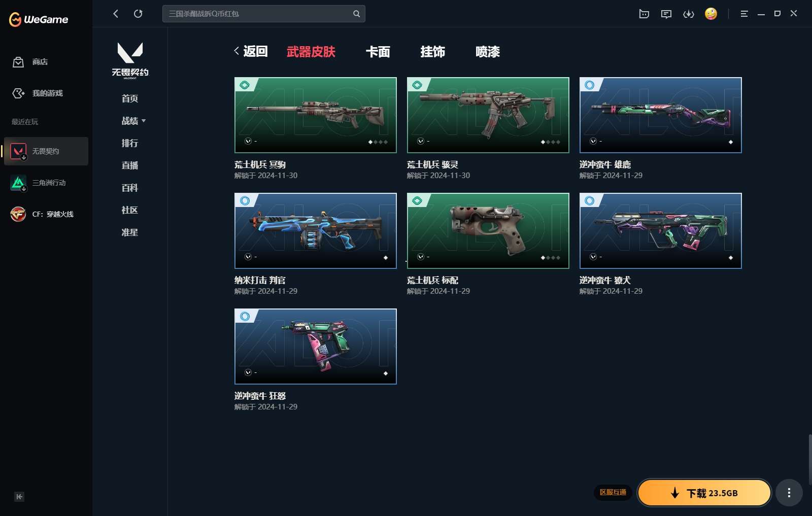Image resolution: width=812 pixels, height=516 pixels.
Task: Click the vertical scrollbar on the right
Action: click(x=809, y=459)
